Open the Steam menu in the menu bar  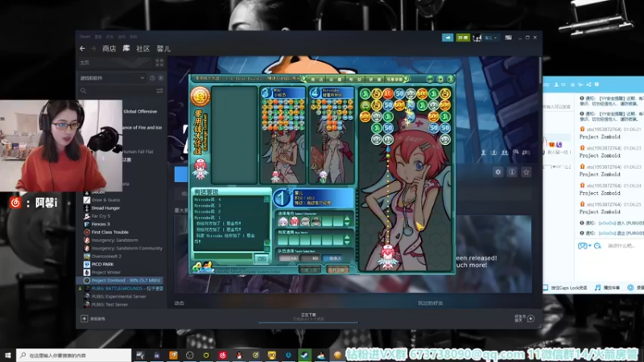tap(85, 36)
